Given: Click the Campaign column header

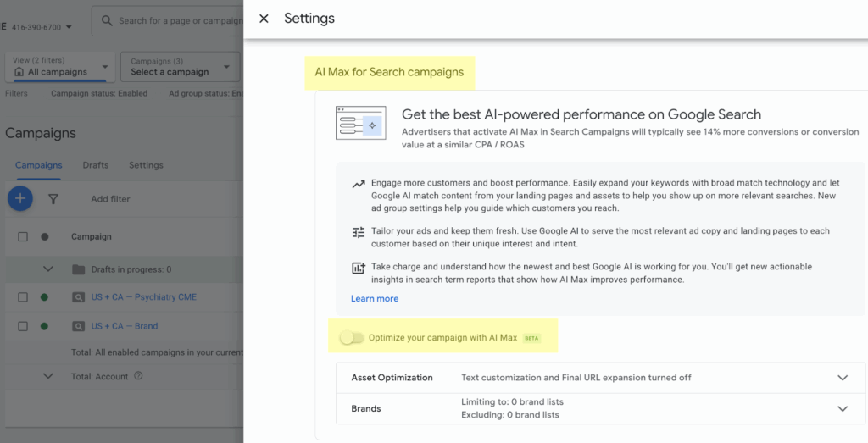Looking at the screenshot, I should (x=92, y=236).
